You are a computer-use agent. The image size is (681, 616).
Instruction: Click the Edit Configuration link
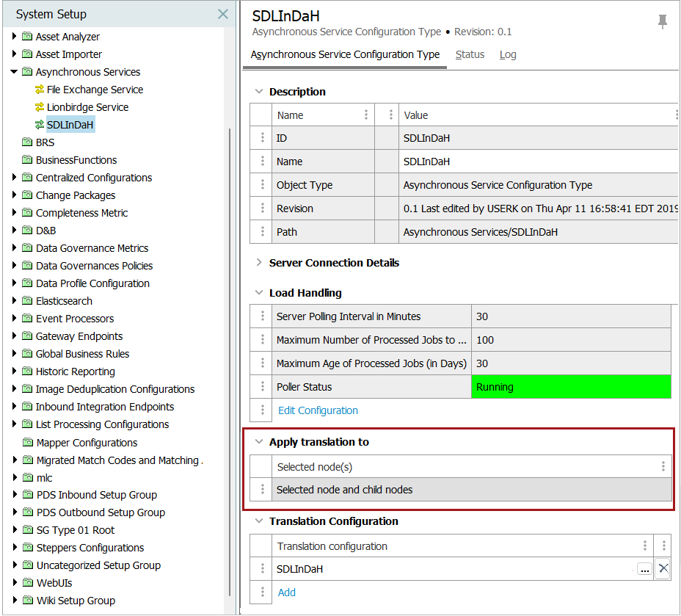[x=318, y=410]
